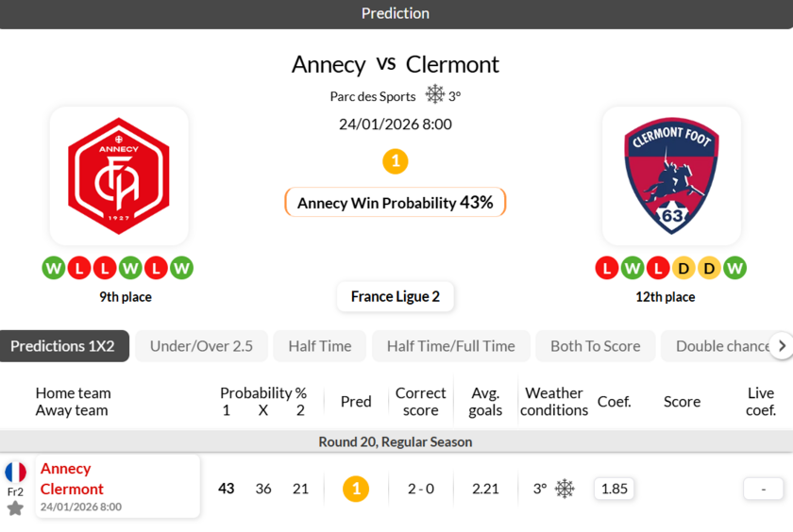Click the France Ligue 2 league button
Screen dimensions: 793x532
tap(396, 296)
